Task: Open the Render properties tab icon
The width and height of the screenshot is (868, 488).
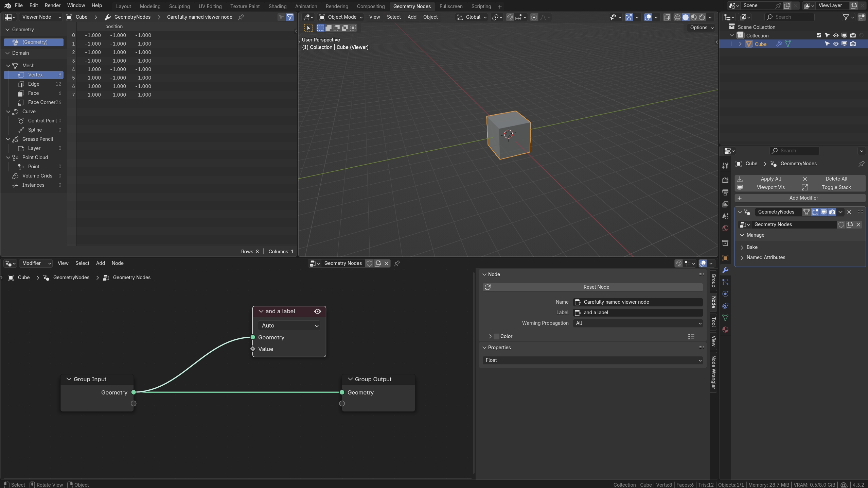Action: click(x=725, y=180)
